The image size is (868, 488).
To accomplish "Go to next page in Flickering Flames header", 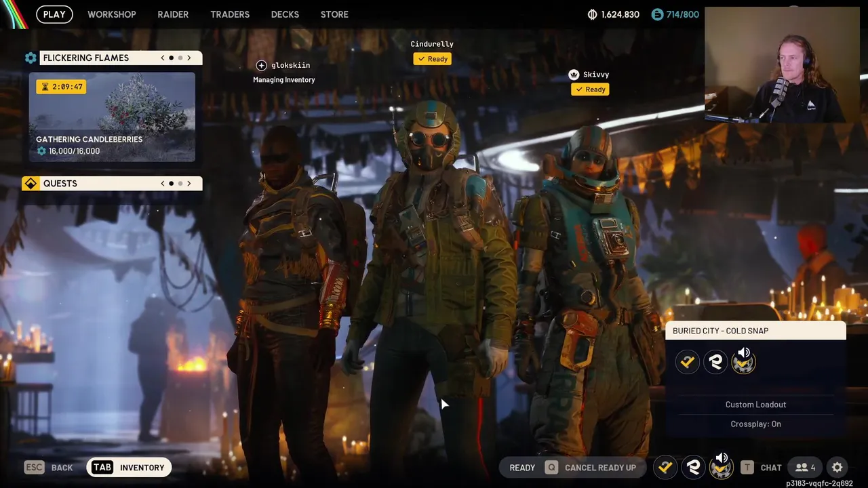I will [x=189, y=58].
